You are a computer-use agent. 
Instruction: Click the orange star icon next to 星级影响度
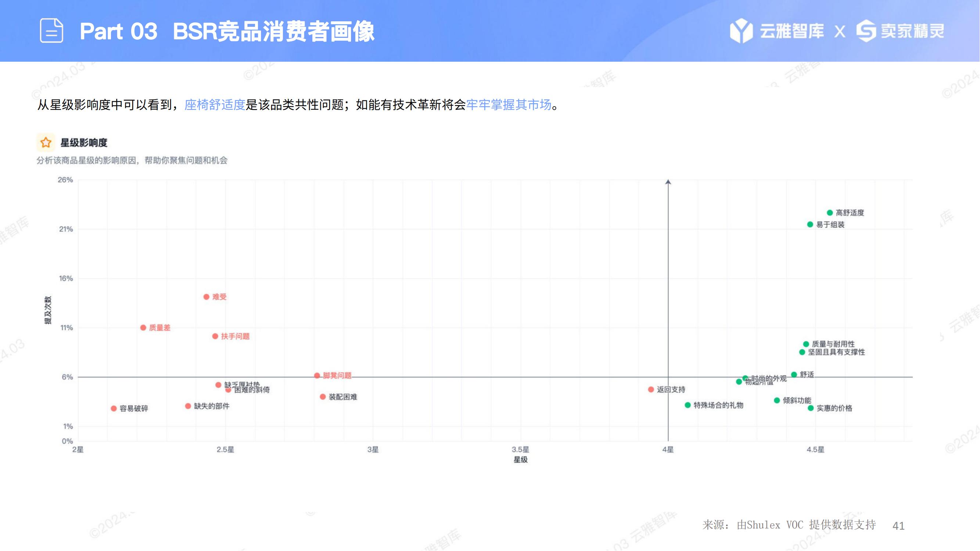[x=46, y=143]
